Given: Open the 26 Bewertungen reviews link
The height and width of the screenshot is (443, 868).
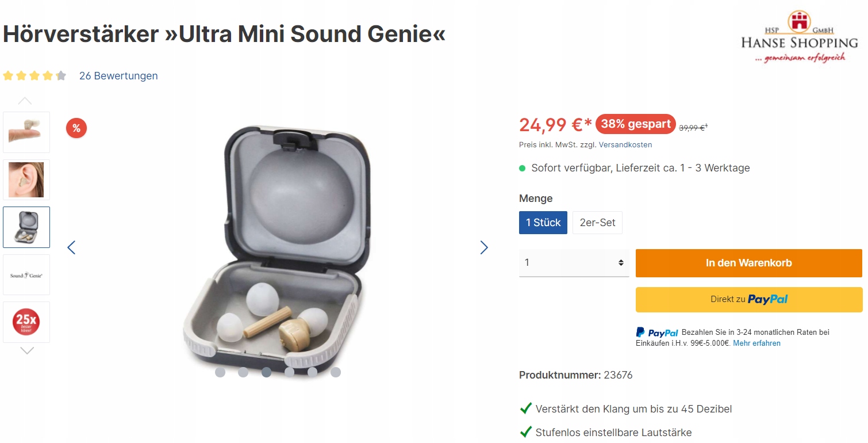Looking at the screenshot, I should pos(118,76).
